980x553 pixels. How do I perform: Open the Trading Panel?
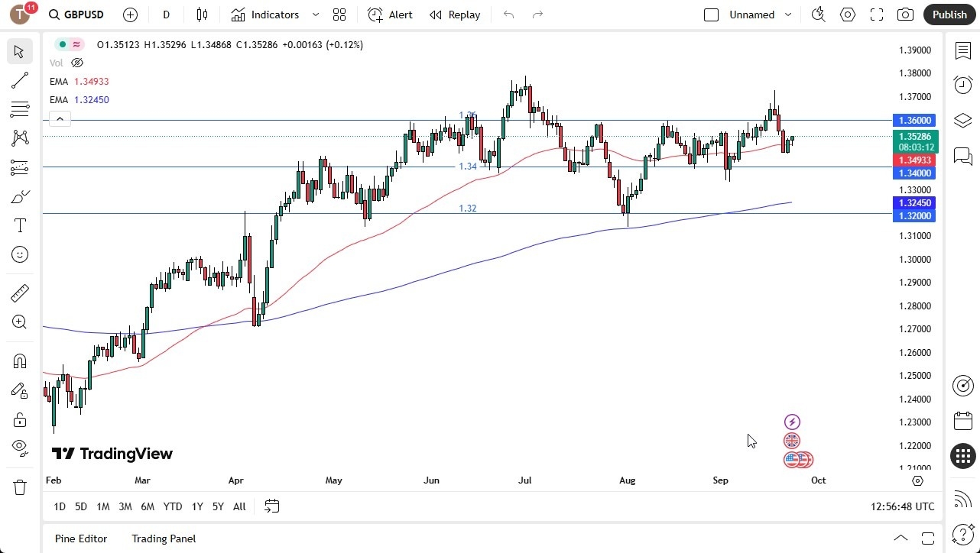pyautogui.click(x=164, y=538)
